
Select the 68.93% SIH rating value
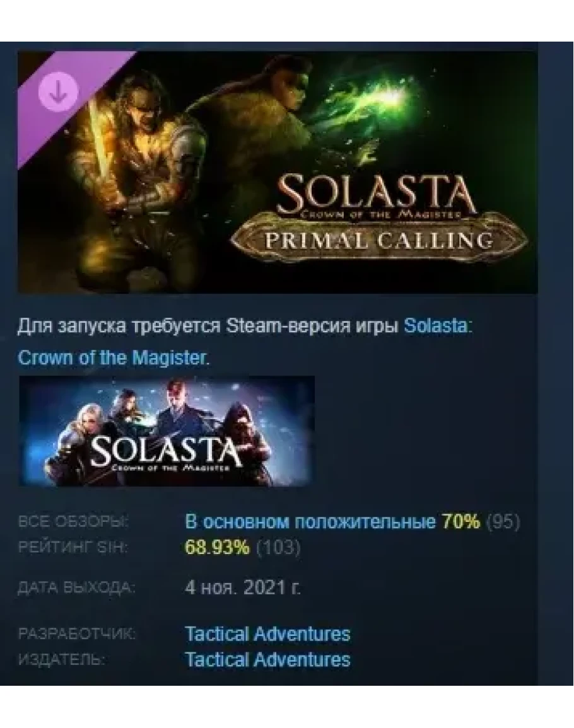tap(217, 547)
